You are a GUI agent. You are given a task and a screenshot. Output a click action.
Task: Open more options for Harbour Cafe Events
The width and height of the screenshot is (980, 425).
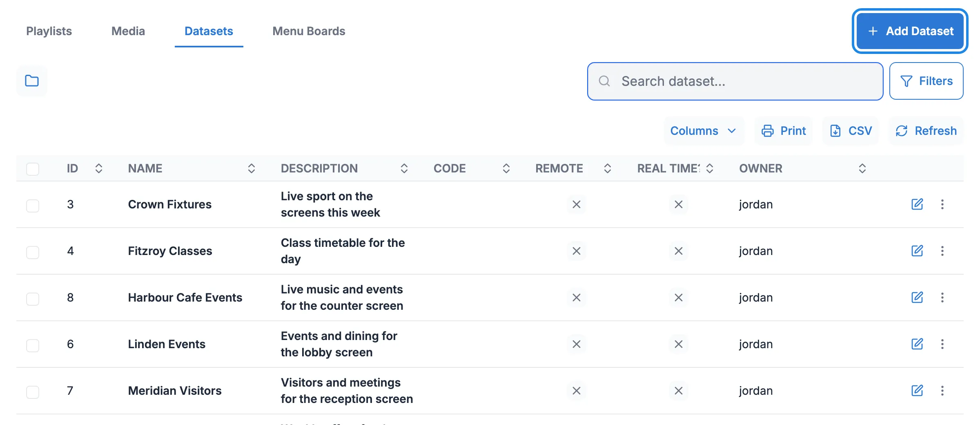[942, 297]
